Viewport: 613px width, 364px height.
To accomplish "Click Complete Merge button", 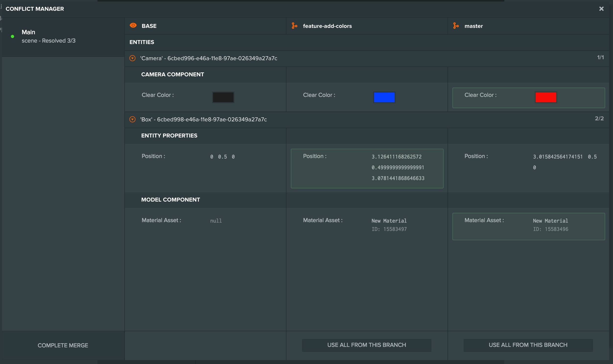I will tap(63, 345).
